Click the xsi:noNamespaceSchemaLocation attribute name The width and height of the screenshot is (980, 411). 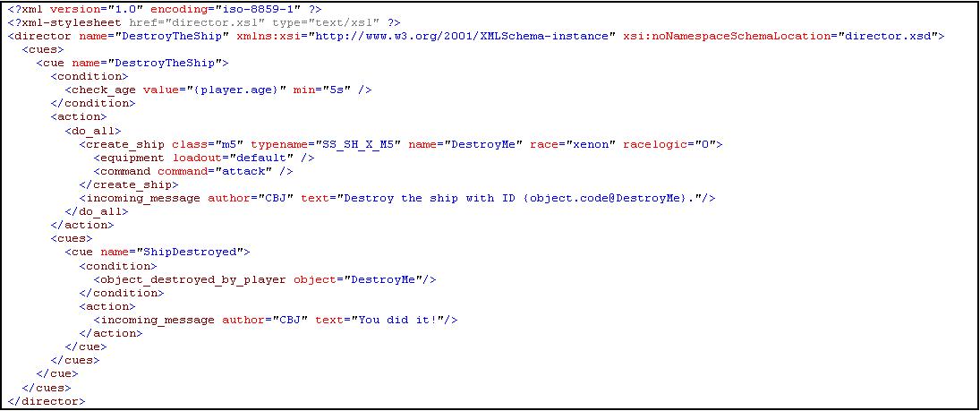(729, 36)
